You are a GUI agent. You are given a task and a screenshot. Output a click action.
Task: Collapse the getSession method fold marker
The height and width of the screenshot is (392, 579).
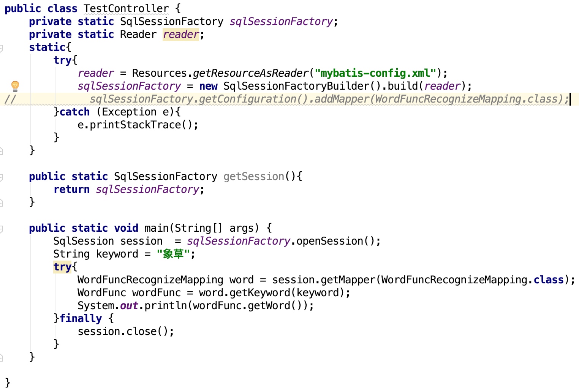tap(2, 177)
